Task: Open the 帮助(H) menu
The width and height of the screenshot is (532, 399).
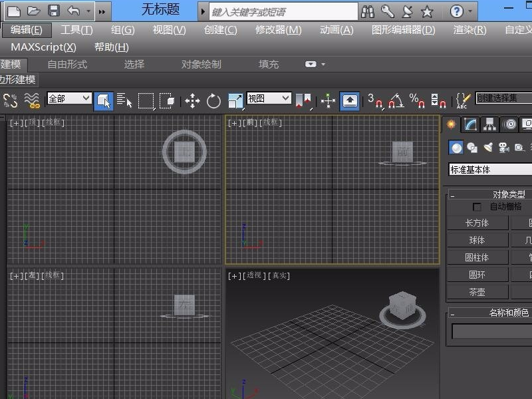Action: tap(112, 47)
